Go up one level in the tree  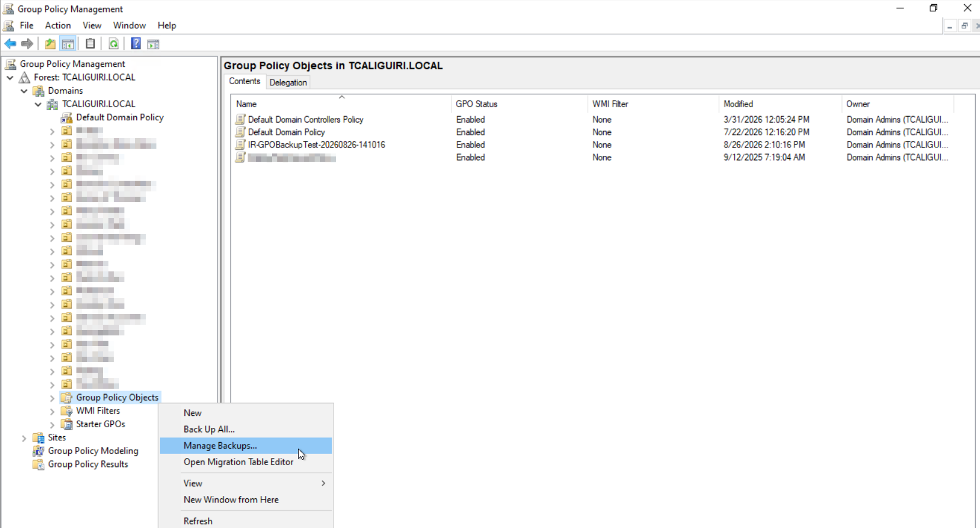(x=50, y=44)
